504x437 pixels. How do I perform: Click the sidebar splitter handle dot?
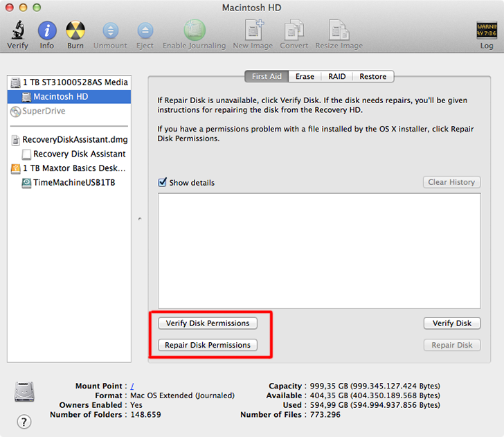pyautogui.click(x=140, y=219)
